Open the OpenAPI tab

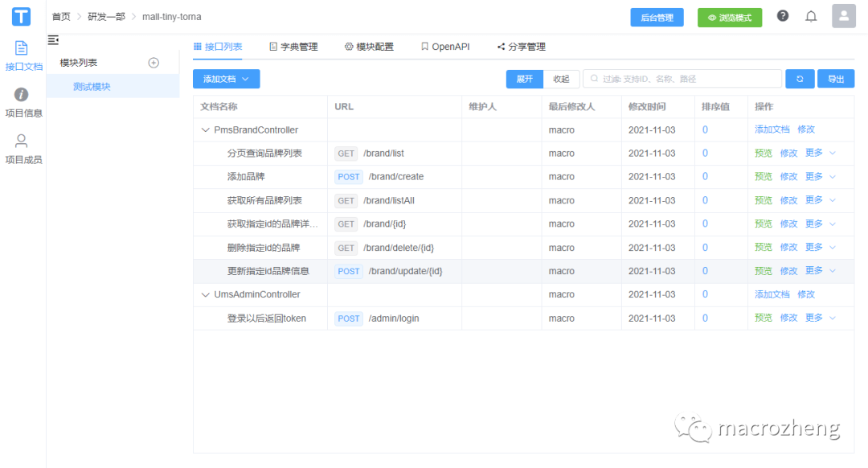tap(444, 46)
